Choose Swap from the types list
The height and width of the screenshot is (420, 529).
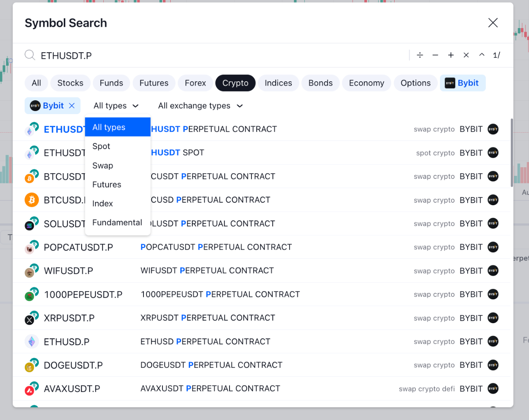tap(102, 165)
